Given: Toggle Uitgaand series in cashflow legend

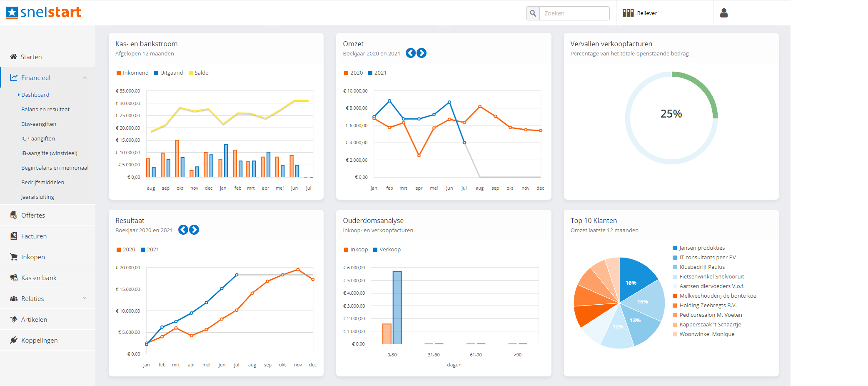Looking at the screenshot, I should [x=168, y=73].
